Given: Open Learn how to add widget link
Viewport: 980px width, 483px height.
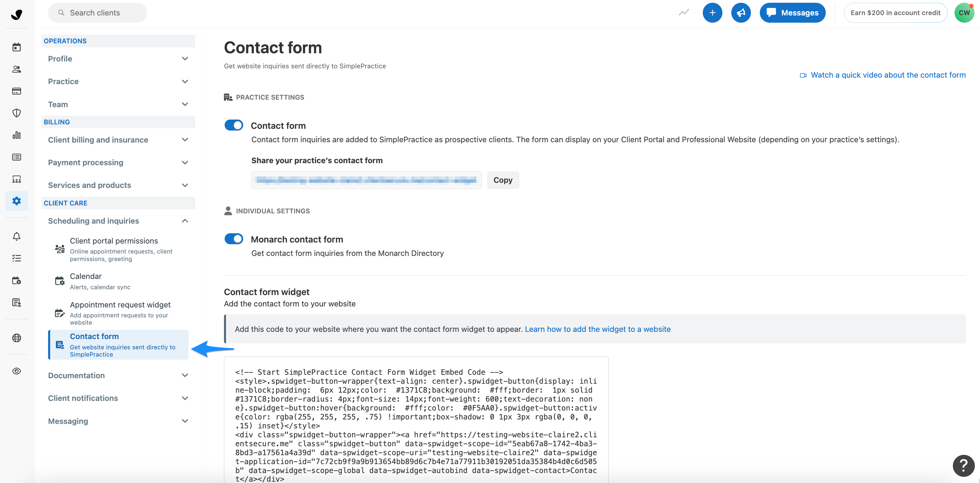Looking at the screenshot, I should (x=597, y=329).
